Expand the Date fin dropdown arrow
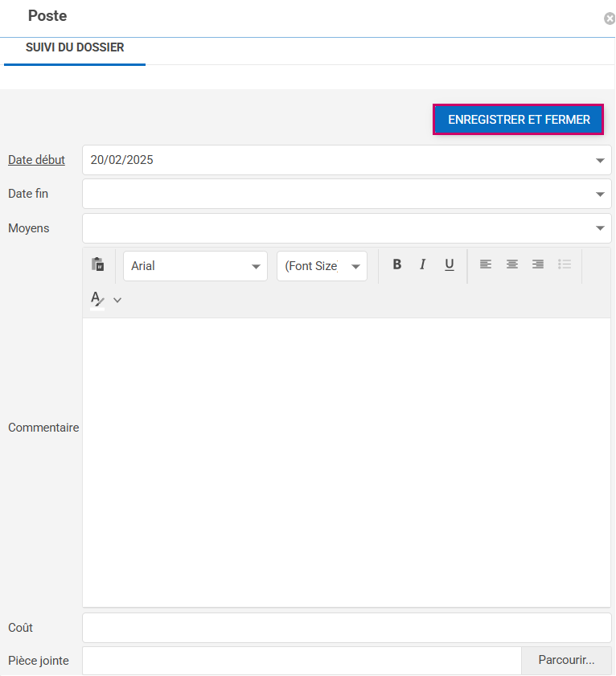The width and height of the screenshot is (616, 676). pos(600,194)
